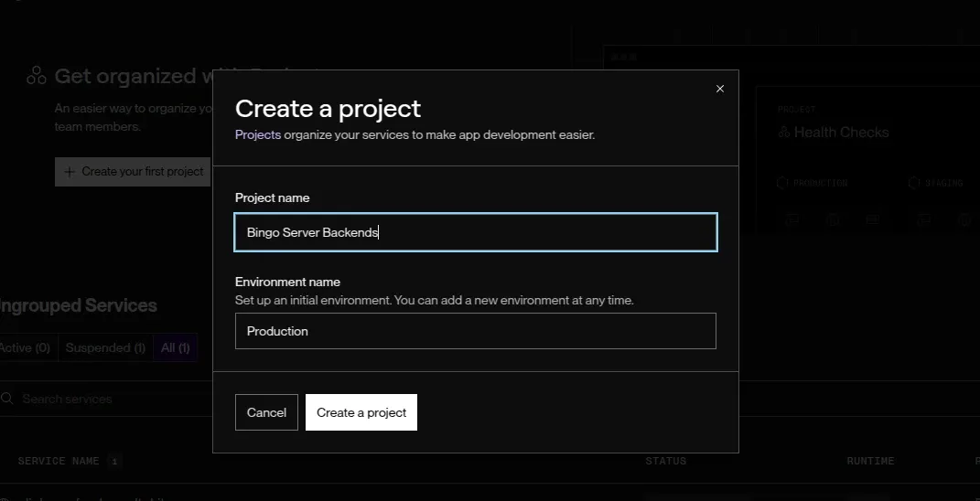Click Create your first project button behind dialog
980x501 pixels.
click(x=133, y=172)
